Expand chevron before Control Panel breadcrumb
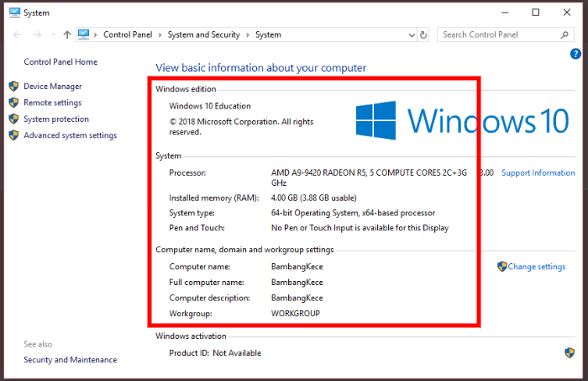The image size is (588, 381). [x=96, y=35]
